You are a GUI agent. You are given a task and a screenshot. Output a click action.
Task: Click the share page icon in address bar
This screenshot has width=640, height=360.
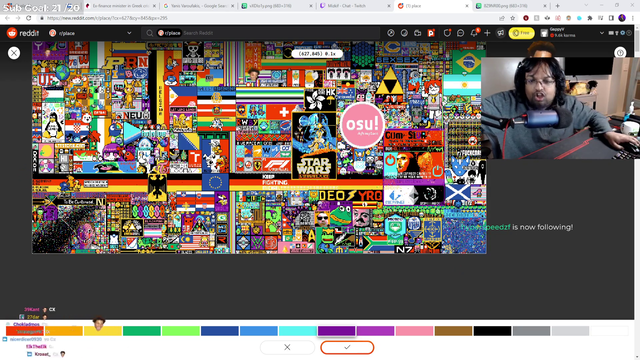[502, 18]
